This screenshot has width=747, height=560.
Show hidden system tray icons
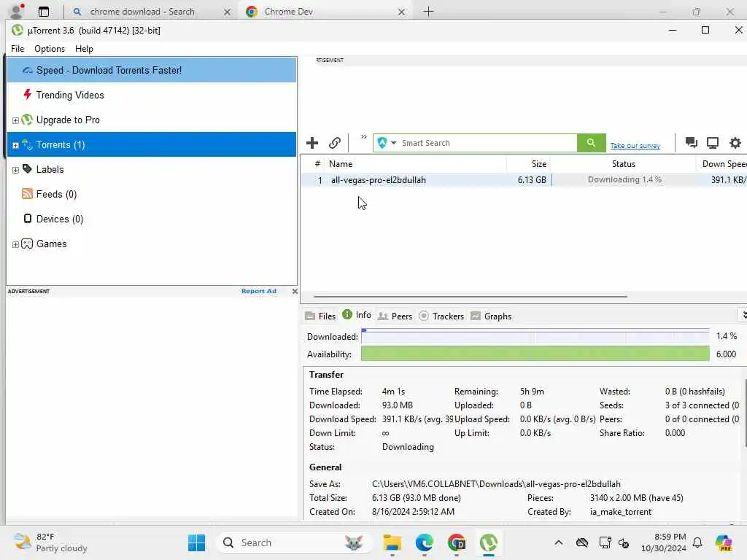[x=559, y=542]
